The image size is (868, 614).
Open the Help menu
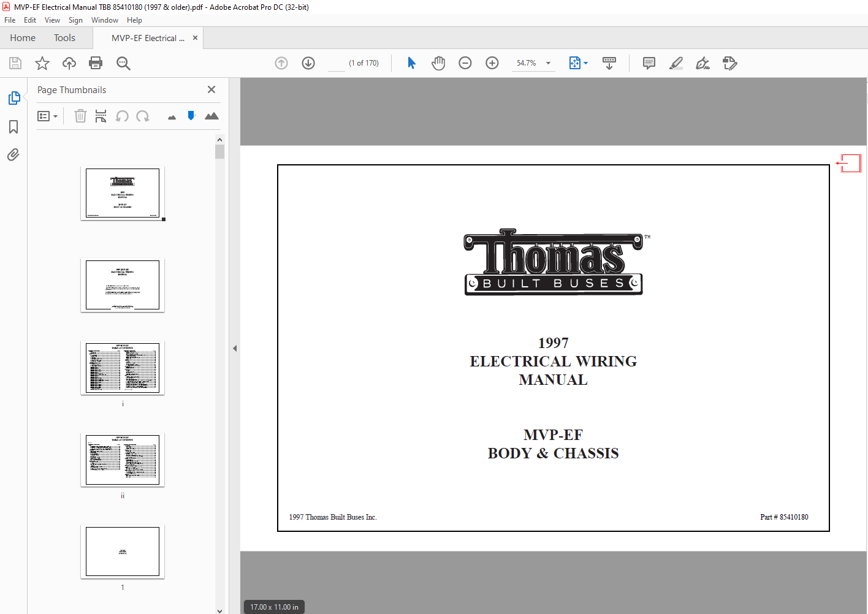(x=134, y=20)
